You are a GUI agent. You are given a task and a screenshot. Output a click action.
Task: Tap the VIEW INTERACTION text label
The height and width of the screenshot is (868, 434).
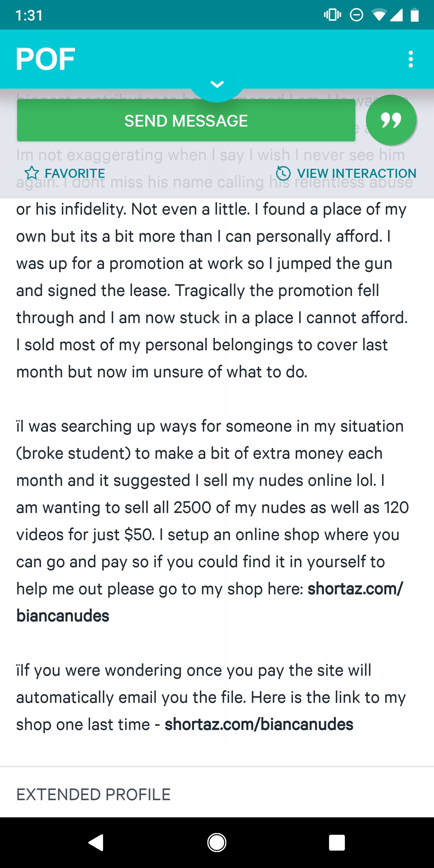[x=357, y=173]
